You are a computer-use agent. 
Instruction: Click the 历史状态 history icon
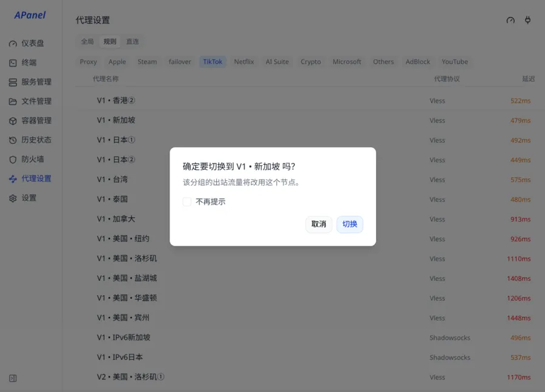[13, 140]
